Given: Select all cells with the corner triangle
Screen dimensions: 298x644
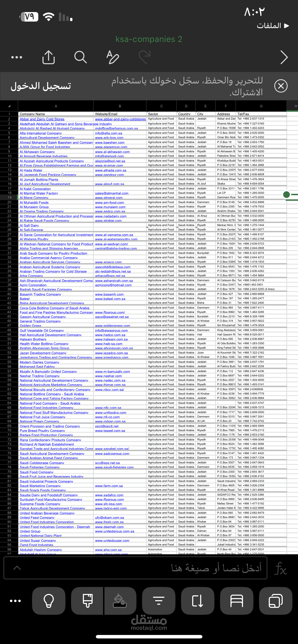Looking at the screenshot, I should tap(9, 106).
